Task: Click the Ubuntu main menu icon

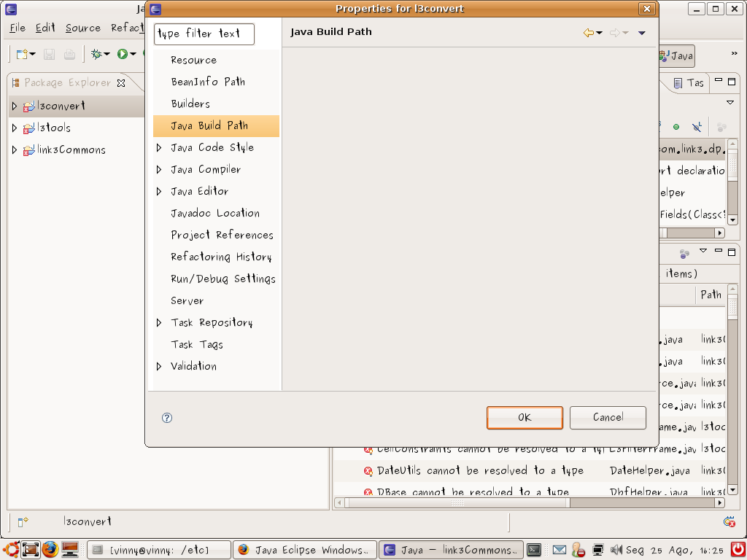Action: [x=11, y=550]
